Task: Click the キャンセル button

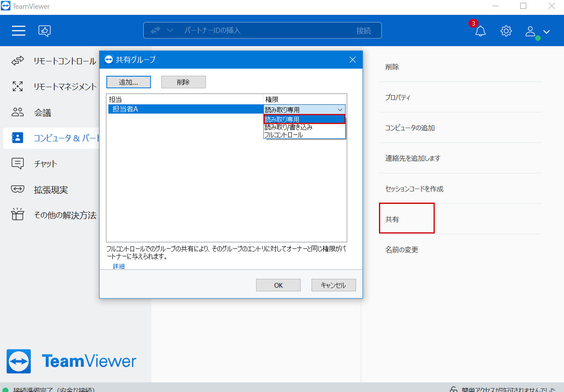Action: (x=334, y=285)
